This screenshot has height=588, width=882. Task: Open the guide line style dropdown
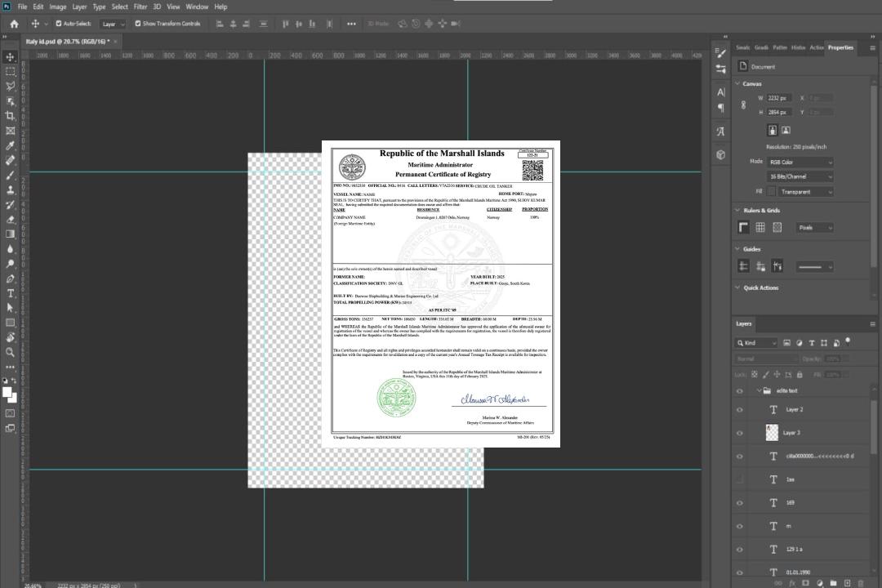815,267
